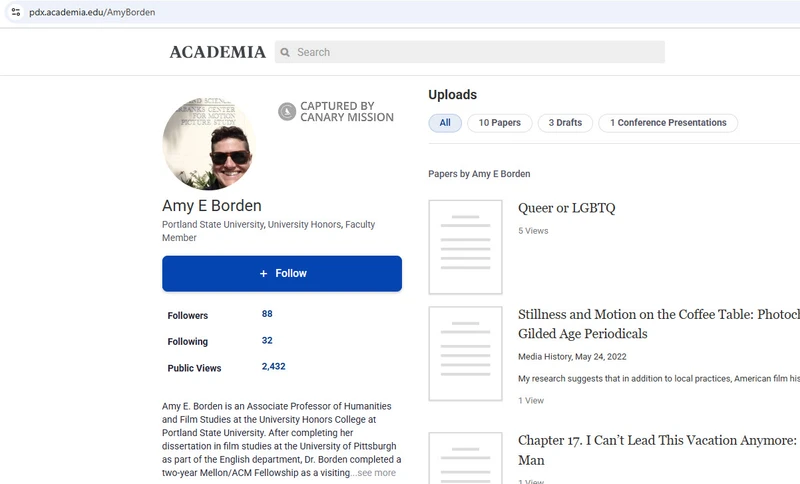Click the Media History, May 24, 2022 text

[572, 356]
